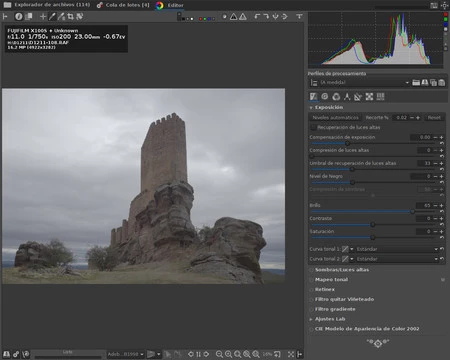Screen dimensions: 450x360
Task: Open Curva tonal 1 mode Estándar dropdown
Action: 397,249
